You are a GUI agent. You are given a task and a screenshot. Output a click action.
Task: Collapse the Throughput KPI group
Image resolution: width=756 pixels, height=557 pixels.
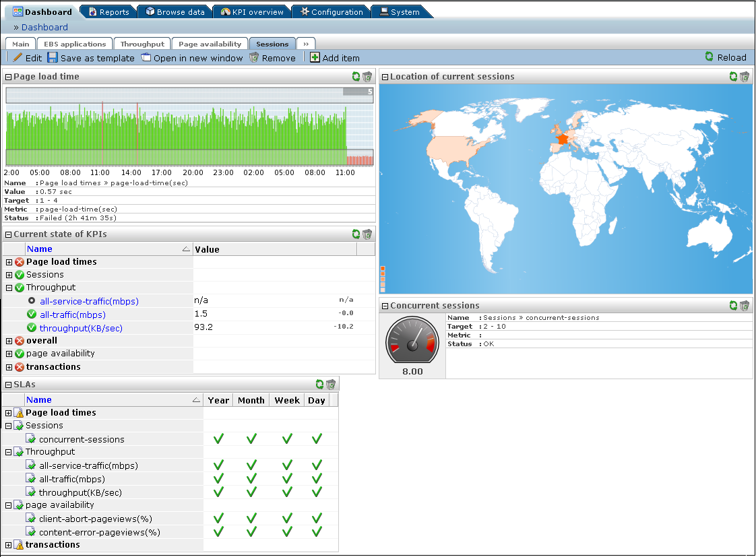coord(9,288)
